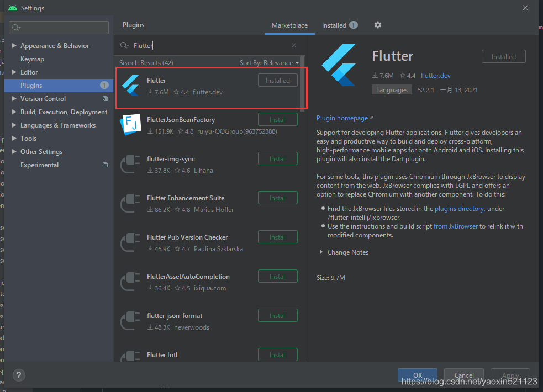Click the settings search input field

coord(59,28)
